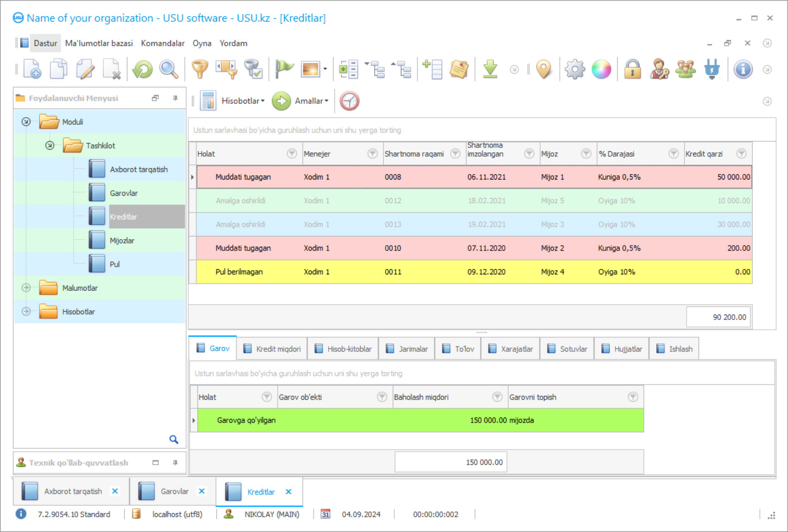Image resolution: width=788 pixels, height=532 pixels.
Task: Click the green download arrow icon
Action: pos(490,69)
